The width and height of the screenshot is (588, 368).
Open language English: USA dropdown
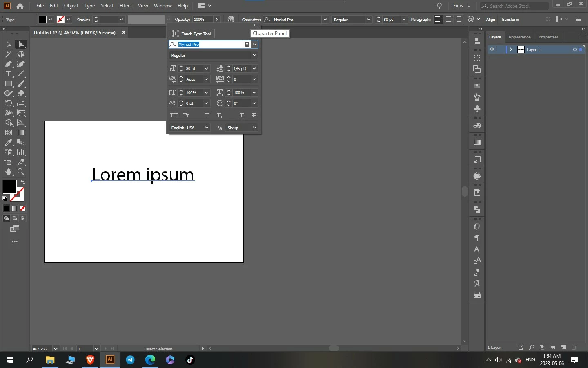pos(190,128)
